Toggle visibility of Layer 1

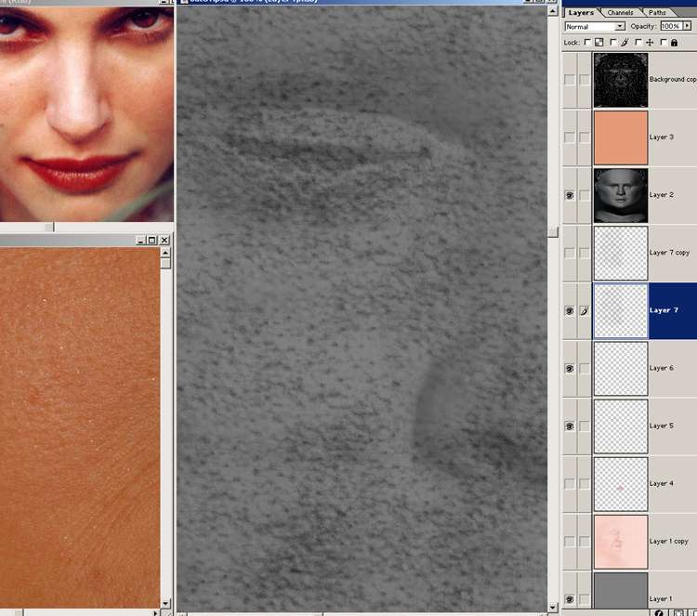(570, 599)
